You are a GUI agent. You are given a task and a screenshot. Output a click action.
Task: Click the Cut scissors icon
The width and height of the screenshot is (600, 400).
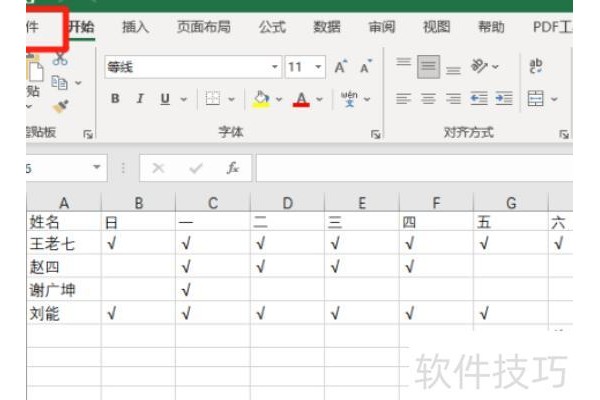click(x=60, y=59)
